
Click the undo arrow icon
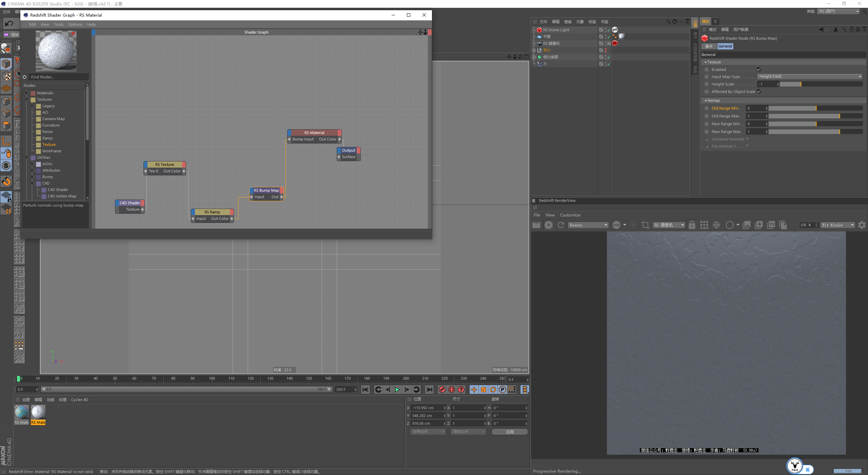pos(9,23)
